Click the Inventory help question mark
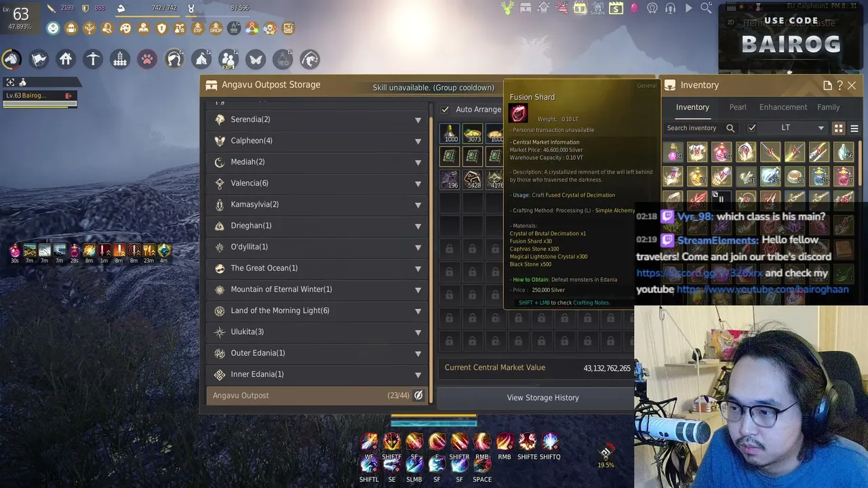868x488 pixels. point(840,85)
